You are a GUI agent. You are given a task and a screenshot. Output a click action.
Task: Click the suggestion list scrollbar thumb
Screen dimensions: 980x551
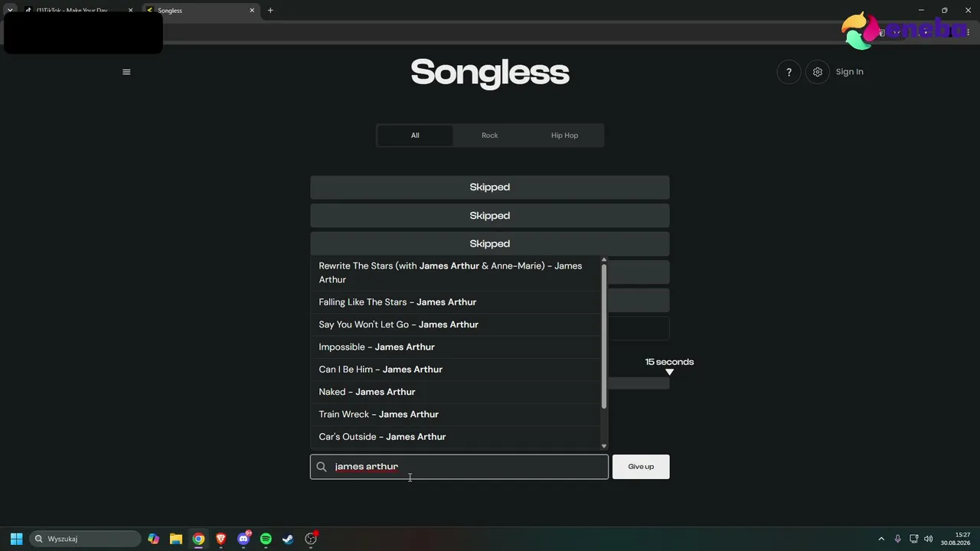point(604,335)
